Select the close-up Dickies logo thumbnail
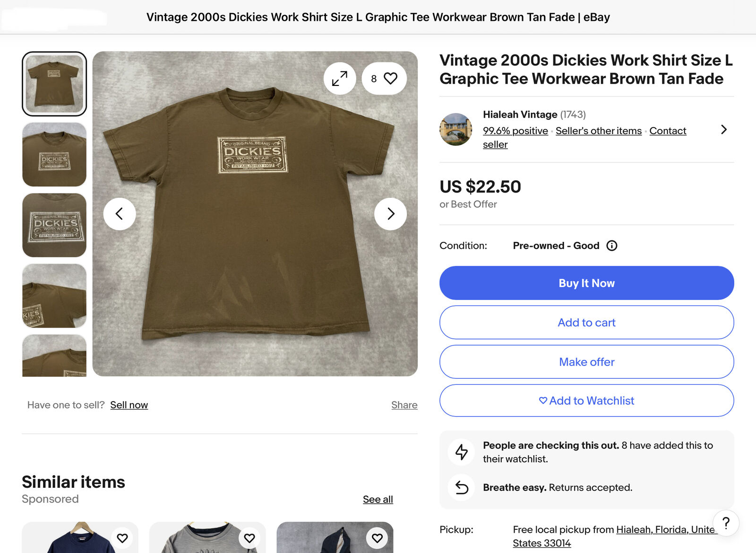The height and width of the screenshot is (553, 756). (54, 225)
